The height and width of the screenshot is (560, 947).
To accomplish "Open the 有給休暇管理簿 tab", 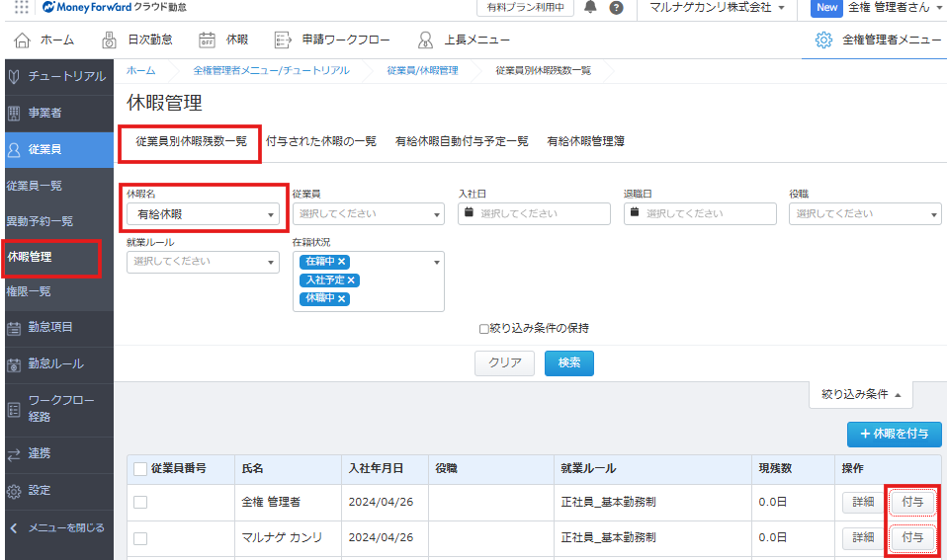I will click(x=585, y=141).
